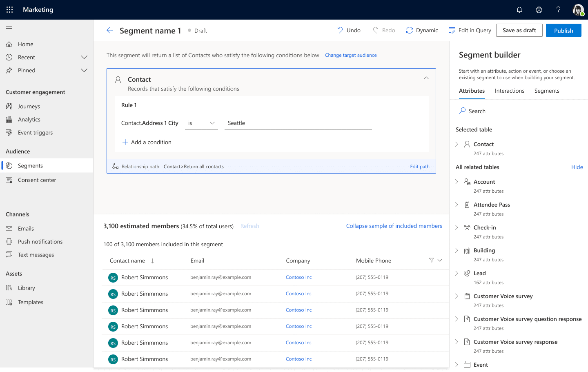The height and width of the screenshot is (372, 588).
Task: Click the attribute Search box
Action: tap(523, 111)
